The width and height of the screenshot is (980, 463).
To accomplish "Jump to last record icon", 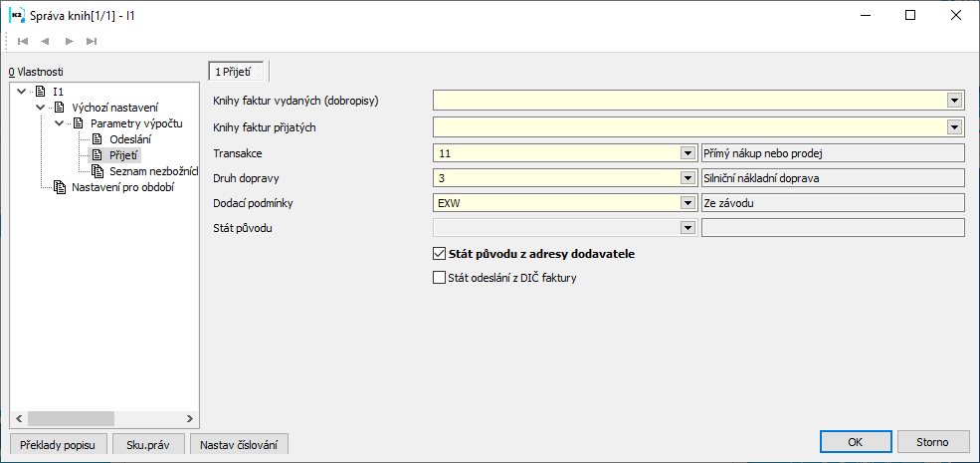I will coord(92,41).
